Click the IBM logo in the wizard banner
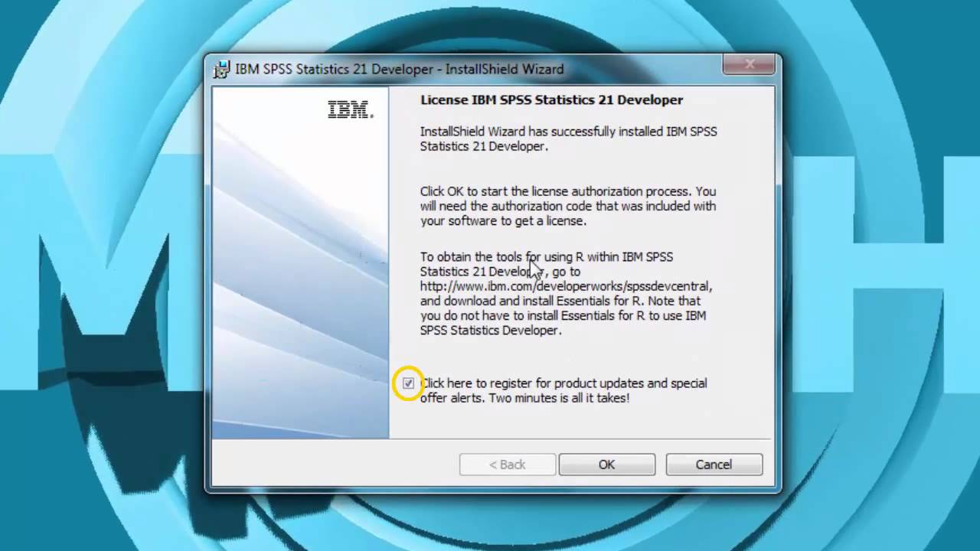This screenshot has height=551, width=980. point(351,109)
